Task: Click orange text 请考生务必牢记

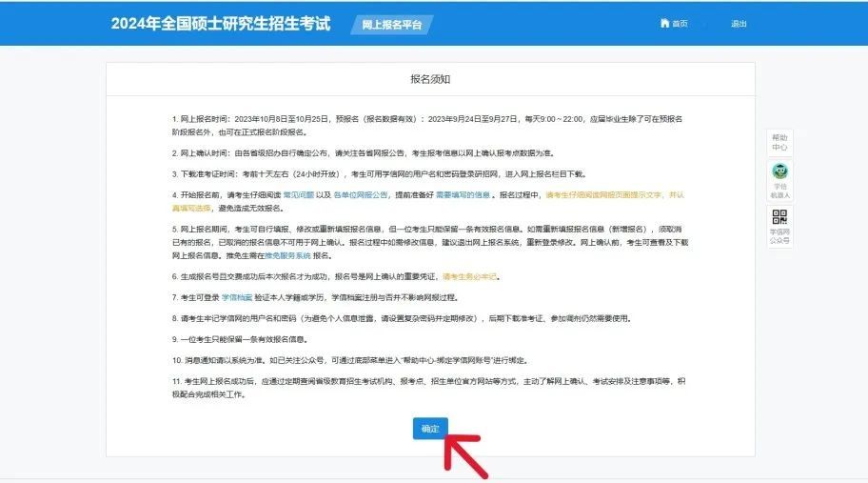Action: [x=470, y=276]
